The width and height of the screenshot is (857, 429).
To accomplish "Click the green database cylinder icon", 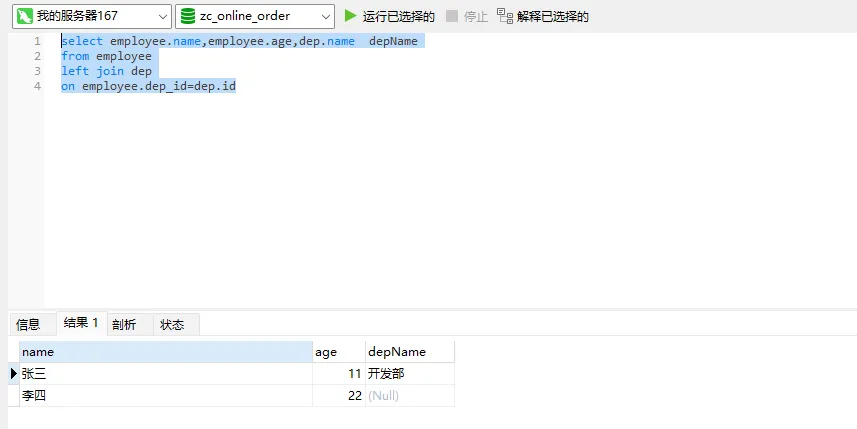I will pyautogui.click(x=188, y=16).
